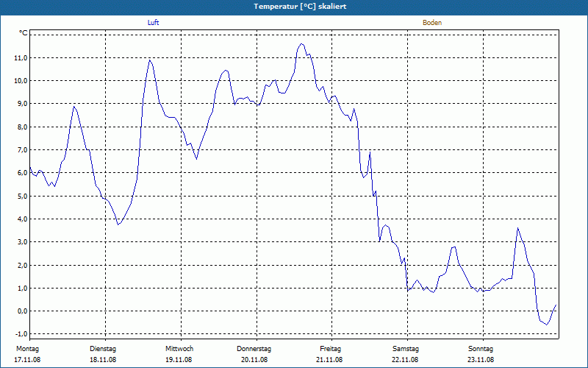Click the '19.11.08' date label
The image size is (588, 368).
[179, 360]
